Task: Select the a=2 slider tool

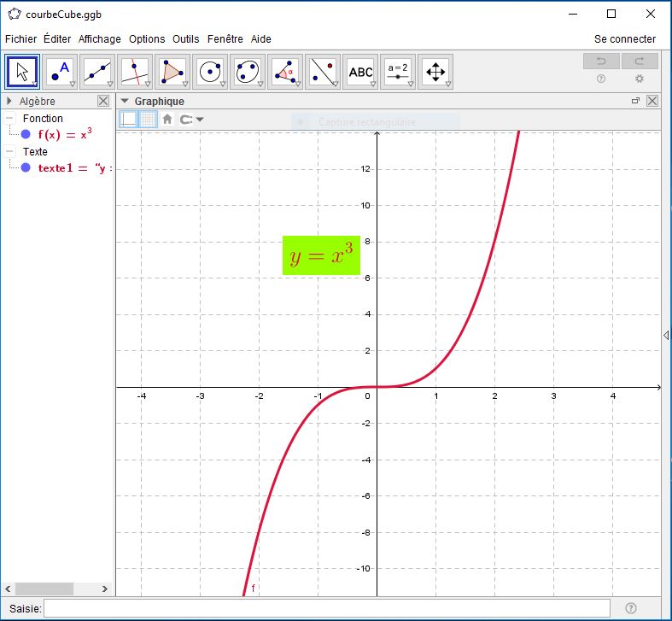Action: pyautogui.click(x=398, y=72)
